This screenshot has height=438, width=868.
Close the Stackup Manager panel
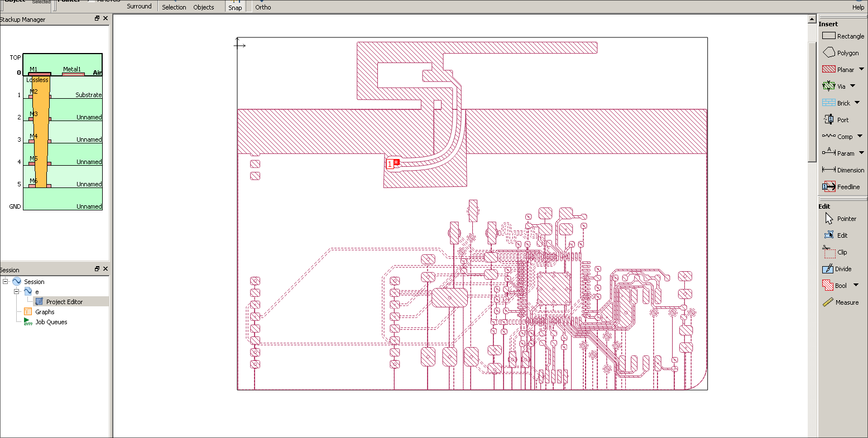coord(105,19)
